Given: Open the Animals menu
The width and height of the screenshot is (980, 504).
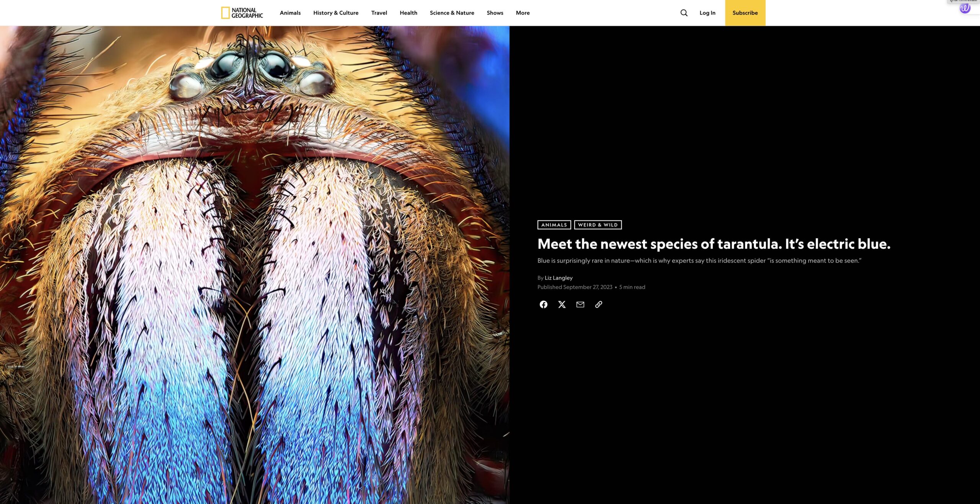Looking at the screenshot, I should (290, 13).
